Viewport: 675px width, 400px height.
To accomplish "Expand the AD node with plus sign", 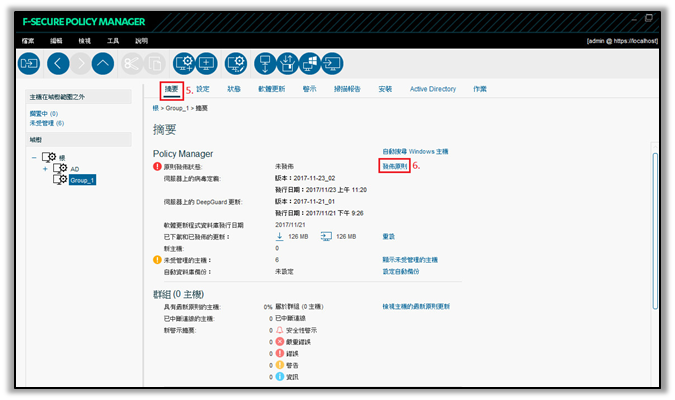I will pyautogui.click(x=45, y=169).
